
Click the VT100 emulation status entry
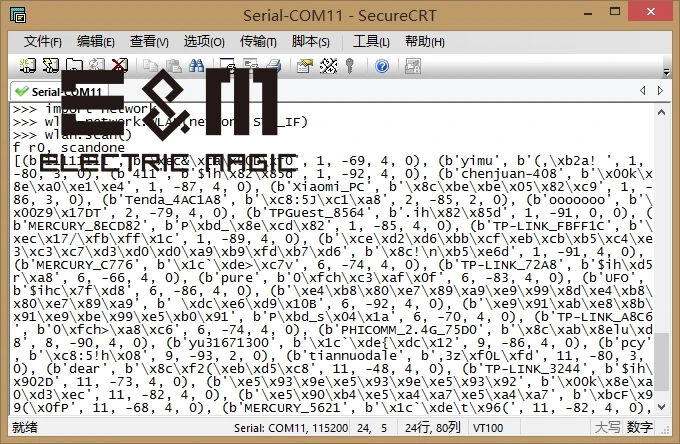tap(488, 428)
